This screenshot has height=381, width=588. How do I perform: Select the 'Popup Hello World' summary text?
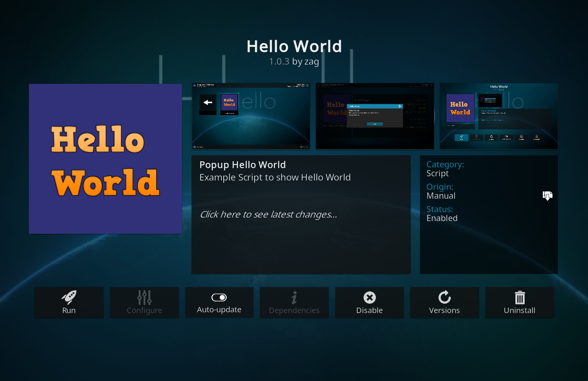[243, 165]
